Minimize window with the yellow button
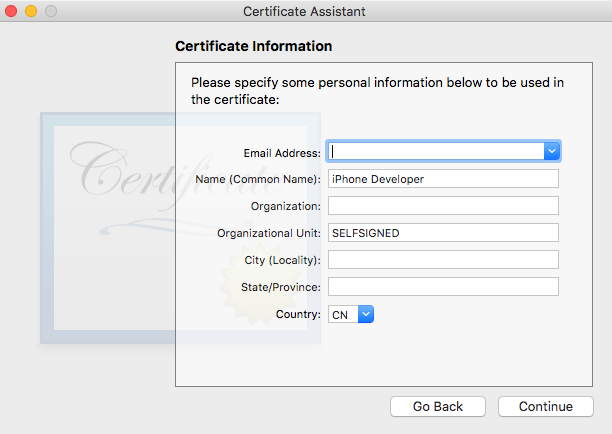The image size is (612, 434). [31, 11]
